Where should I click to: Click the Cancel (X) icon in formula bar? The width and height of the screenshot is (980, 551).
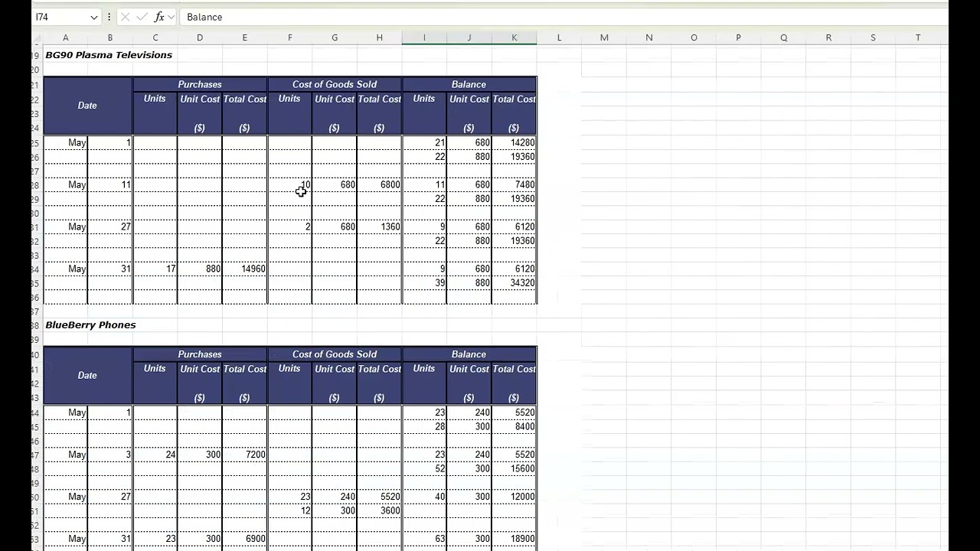point(125,17)
